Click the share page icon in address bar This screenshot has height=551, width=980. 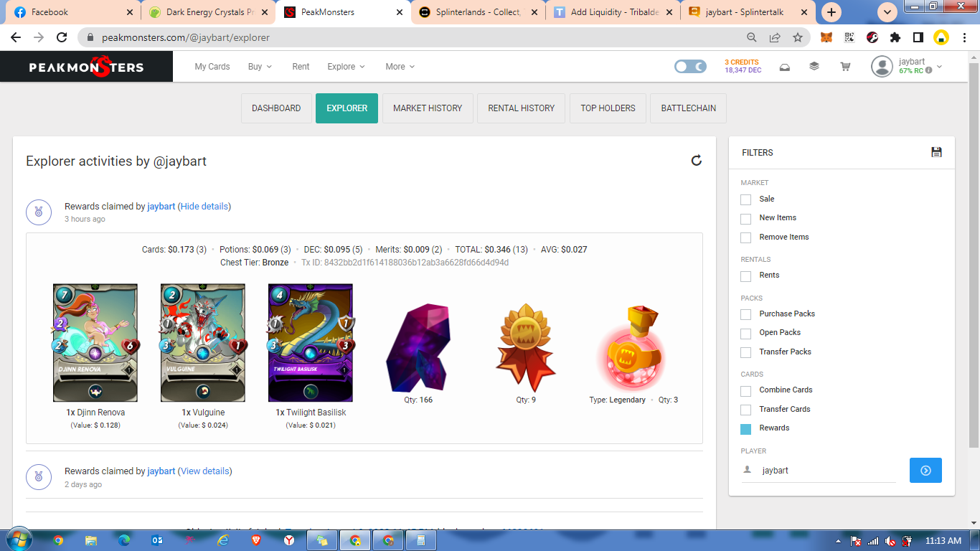click(775, 37)
